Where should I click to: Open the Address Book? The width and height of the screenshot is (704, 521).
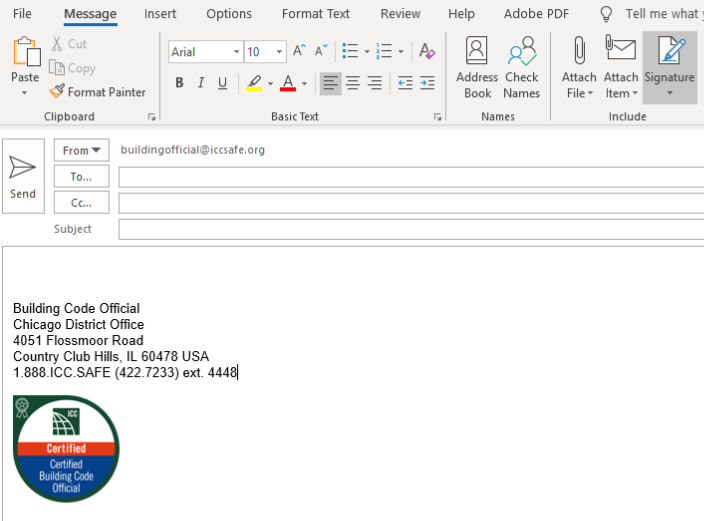point(477,67)
